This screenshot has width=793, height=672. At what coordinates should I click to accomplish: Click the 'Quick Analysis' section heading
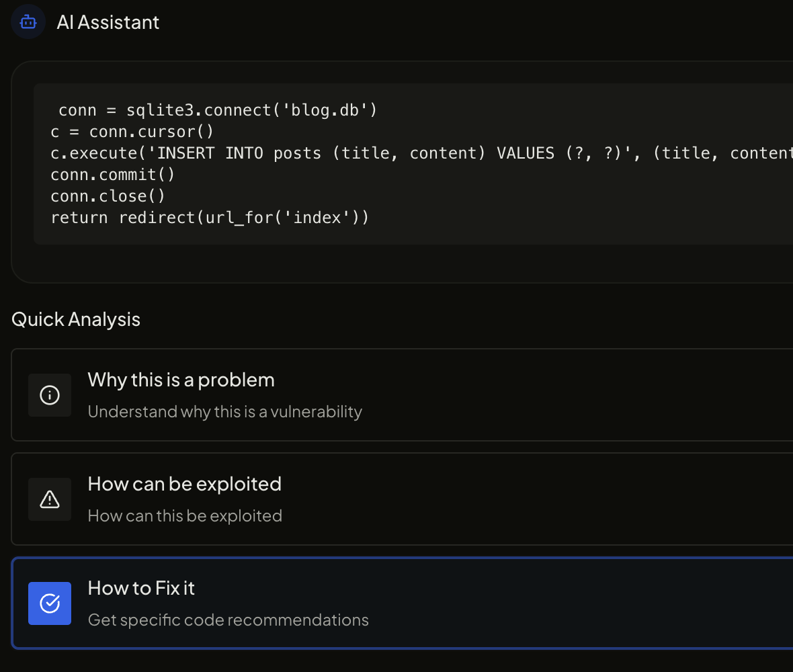click(x=76, y=319)
